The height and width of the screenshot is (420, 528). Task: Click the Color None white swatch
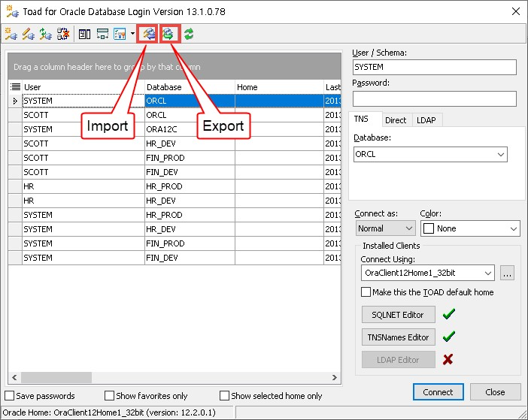coord(429,228)
